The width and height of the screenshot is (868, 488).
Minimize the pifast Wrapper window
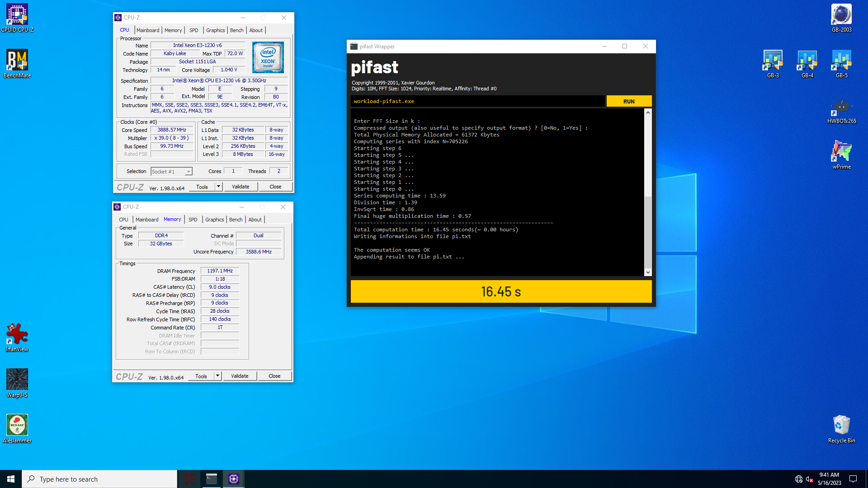click(604, 46)
